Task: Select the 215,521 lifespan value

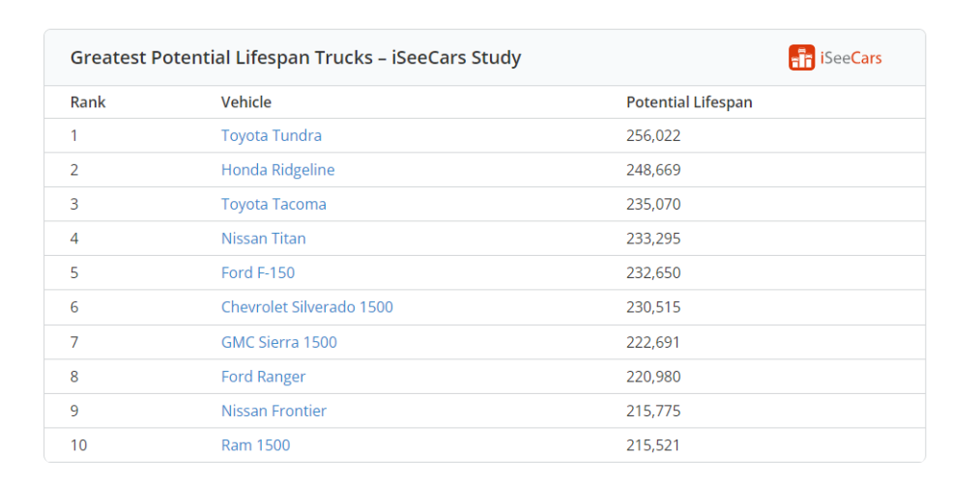Action: pos(653,445)
